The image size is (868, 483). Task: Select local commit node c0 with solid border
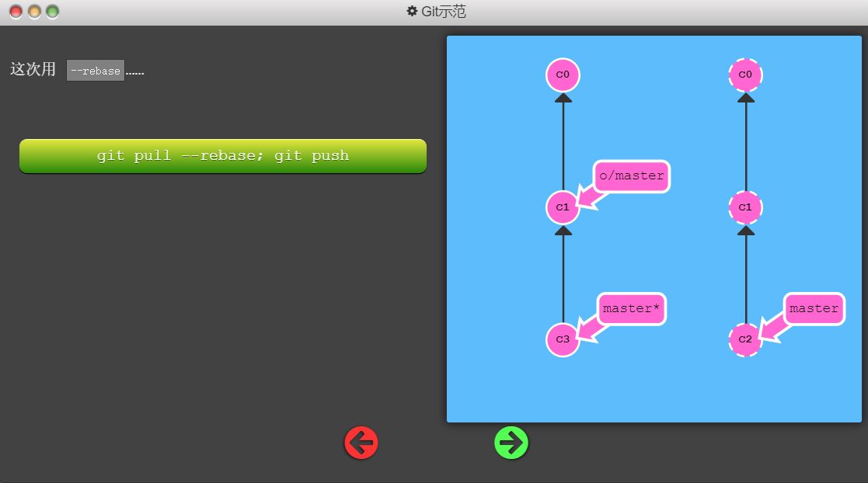click(x=563, y=75)
